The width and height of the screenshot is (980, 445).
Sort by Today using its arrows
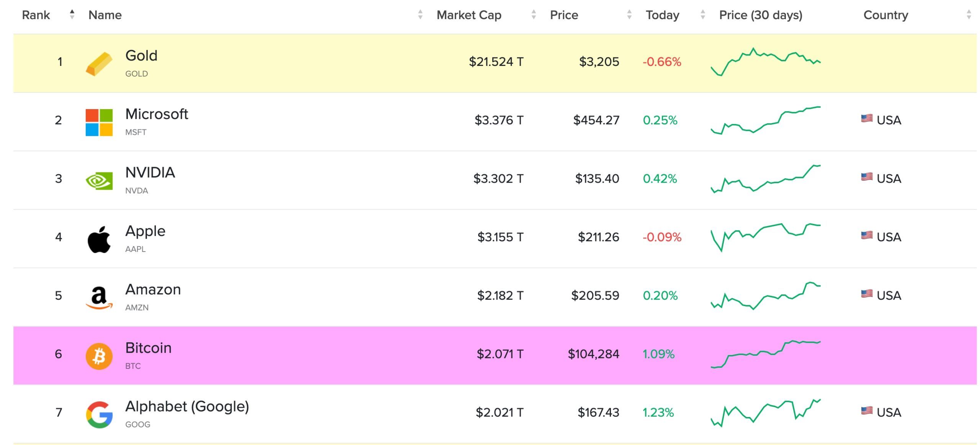(x=702, y=15)
